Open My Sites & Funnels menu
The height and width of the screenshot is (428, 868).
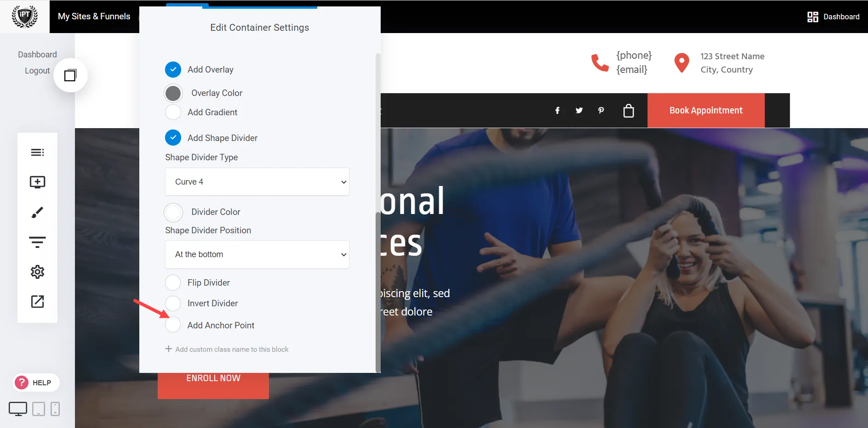tap(94, 16)
